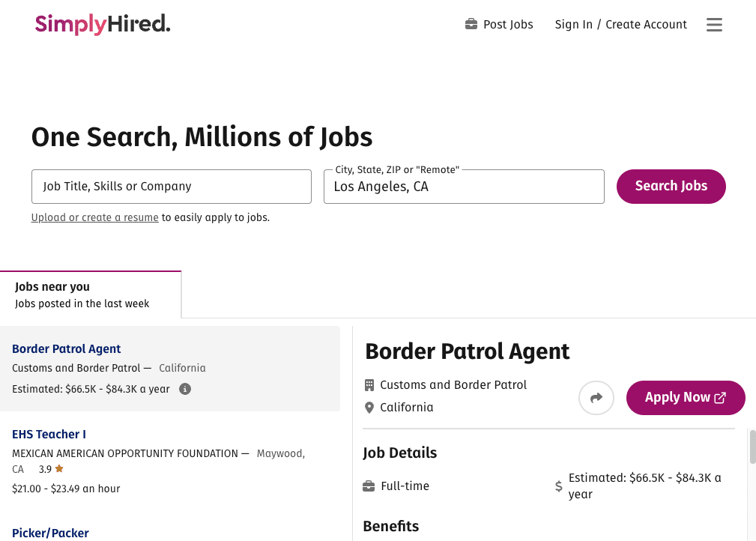Click the dollar sign salary icon

(558, 486)
